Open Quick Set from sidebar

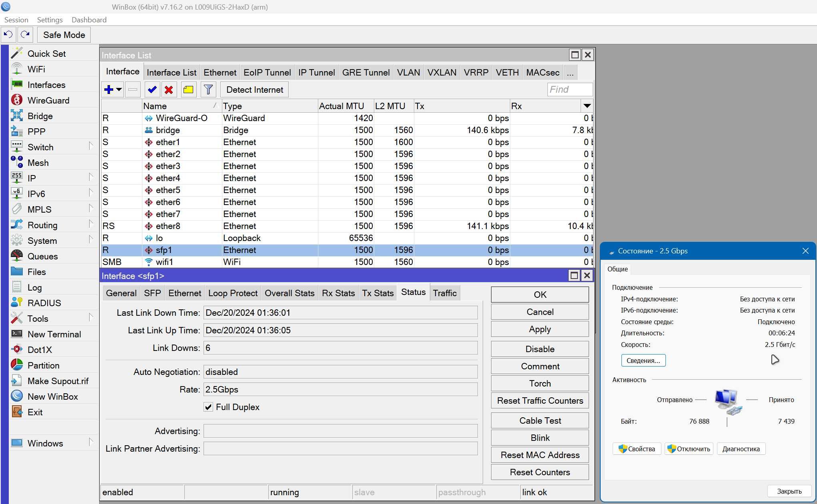(46, 54)
